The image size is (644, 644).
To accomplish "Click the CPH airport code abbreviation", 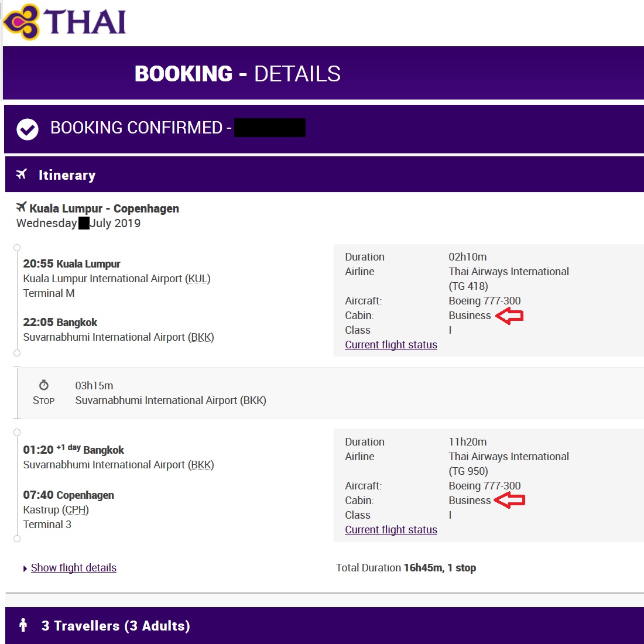I will pos(76,510).
